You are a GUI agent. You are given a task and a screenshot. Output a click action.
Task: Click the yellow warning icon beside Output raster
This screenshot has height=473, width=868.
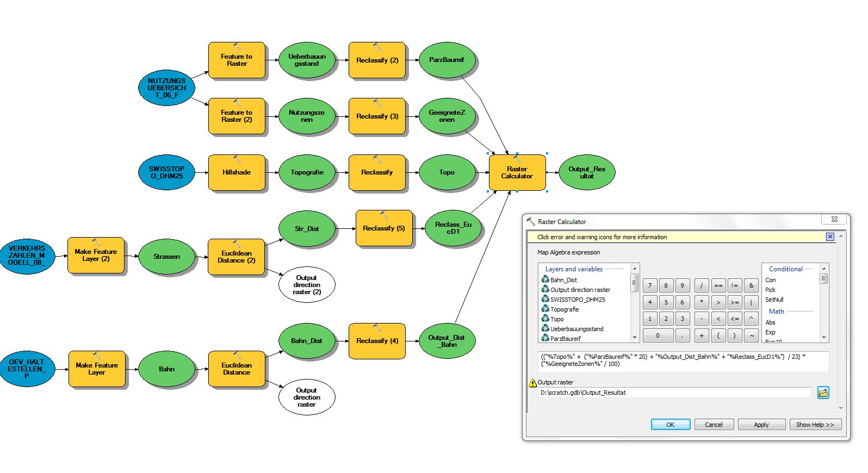(532, 383)
